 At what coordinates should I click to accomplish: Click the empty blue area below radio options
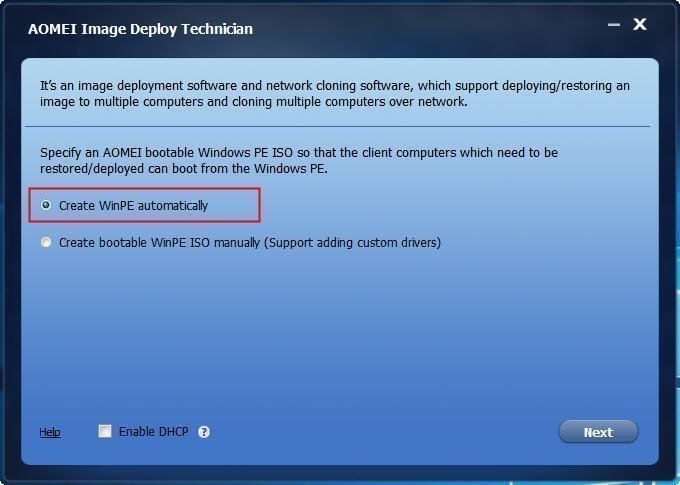click(340, 334)
